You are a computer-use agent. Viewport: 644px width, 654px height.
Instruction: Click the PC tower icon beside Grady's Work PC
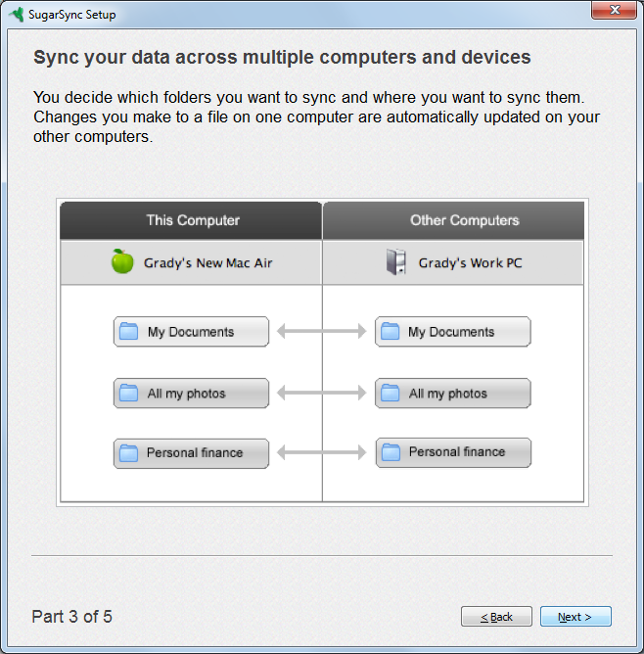pos(395,262)
